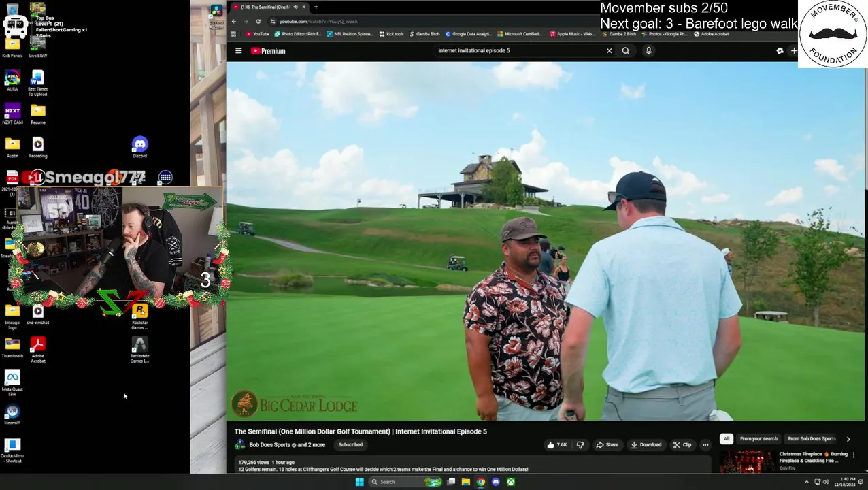
Task: Open Thumbnails folder on desktop
Action: 12,347
